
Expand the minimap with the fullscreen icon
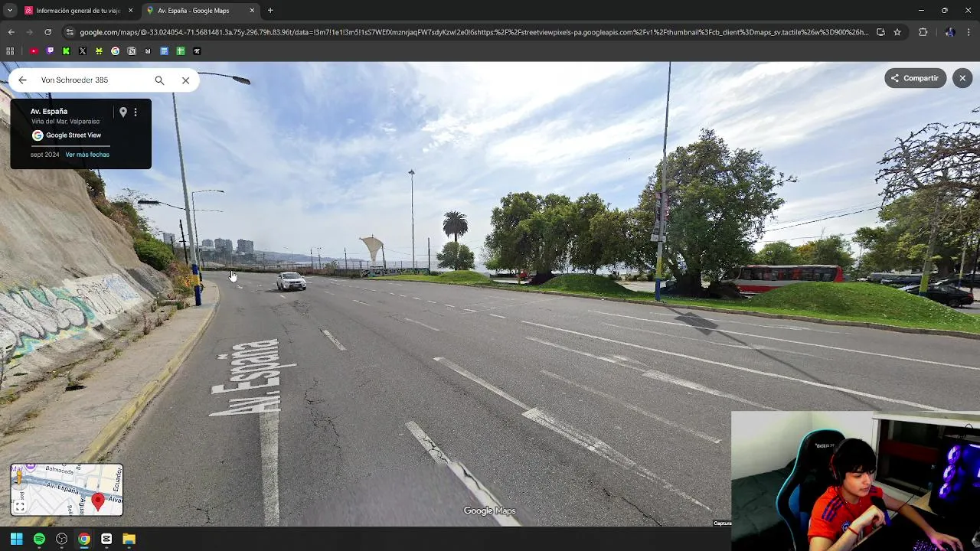(x=20, y=506)
